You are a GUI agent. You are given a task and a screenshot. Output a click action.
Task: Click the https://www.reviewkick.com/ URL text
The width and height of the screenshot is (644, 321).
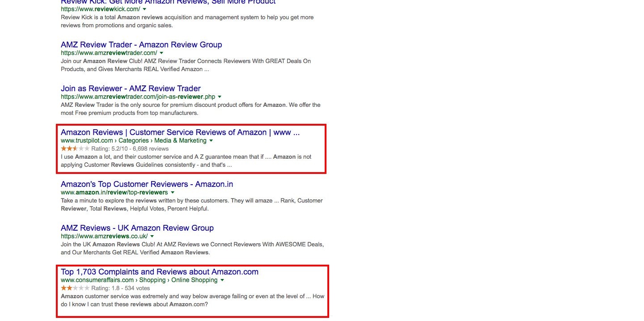(x=101, y=9)
